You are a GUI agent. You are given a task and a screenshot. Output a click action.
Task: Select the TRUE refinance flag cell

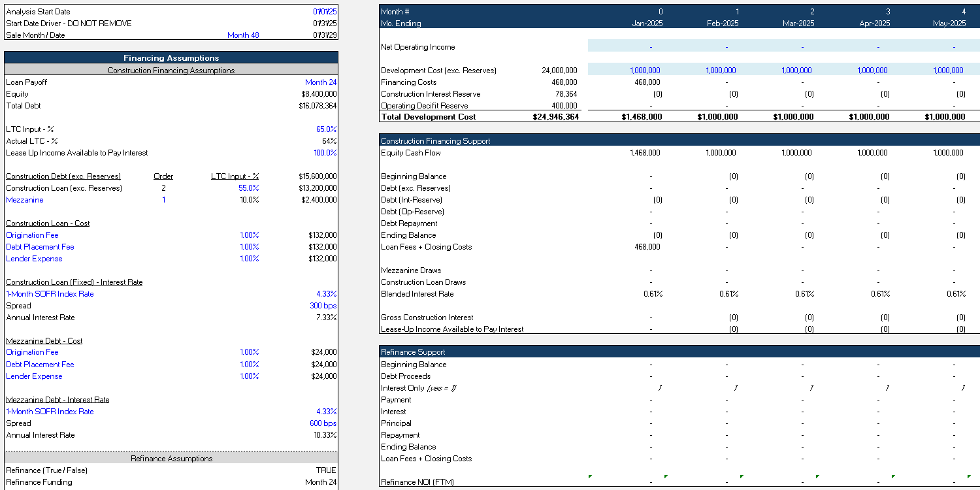[326, 470]
